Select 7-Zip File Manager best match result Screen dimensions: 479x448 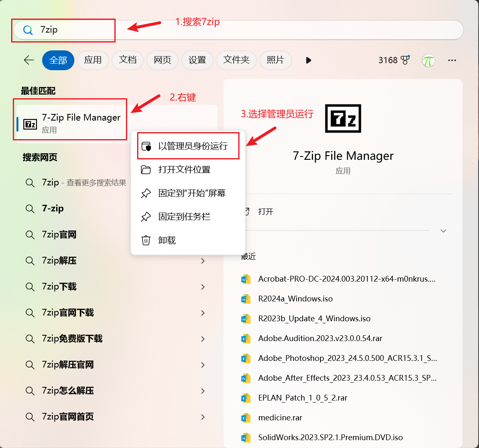[117, 123]
